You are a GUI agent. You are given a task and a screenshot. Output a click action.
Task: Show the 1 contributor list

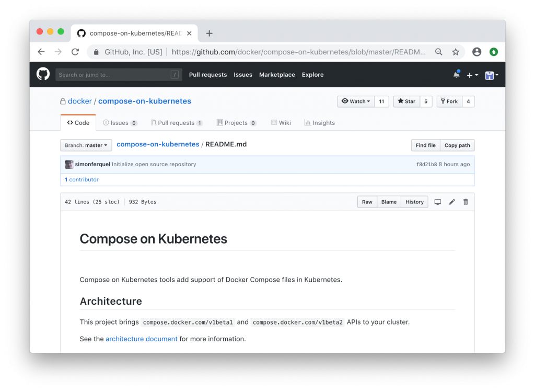tap(82, 180)
